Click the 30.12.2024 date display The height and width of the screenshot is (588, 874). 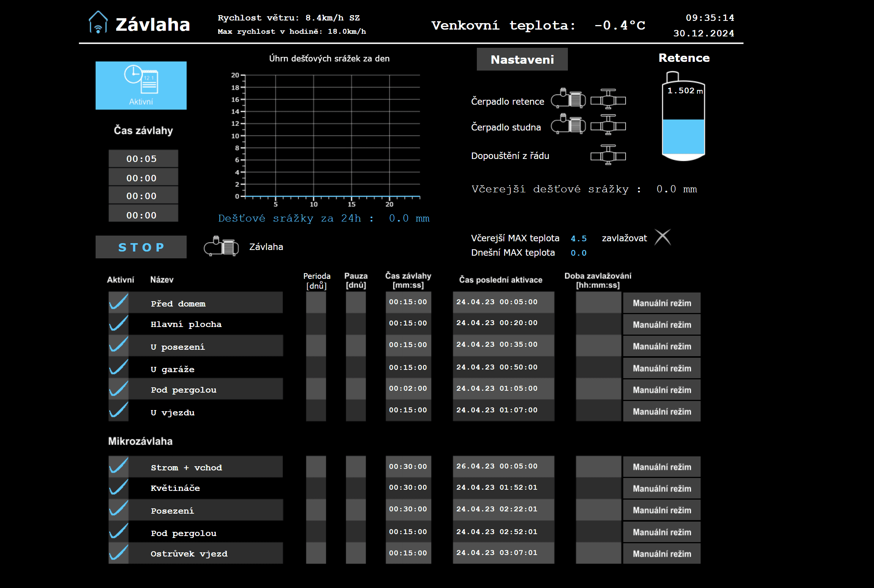click(x=704, y=33)
